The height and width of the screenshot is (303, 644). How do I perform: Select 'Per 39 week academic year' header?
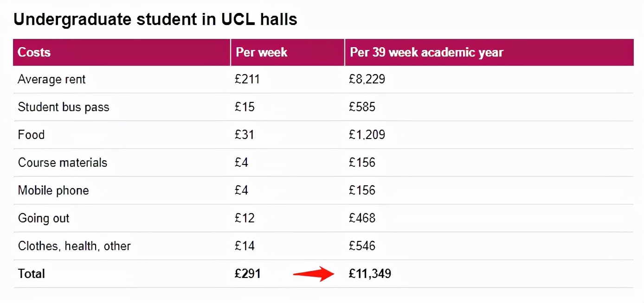point(426,52)
